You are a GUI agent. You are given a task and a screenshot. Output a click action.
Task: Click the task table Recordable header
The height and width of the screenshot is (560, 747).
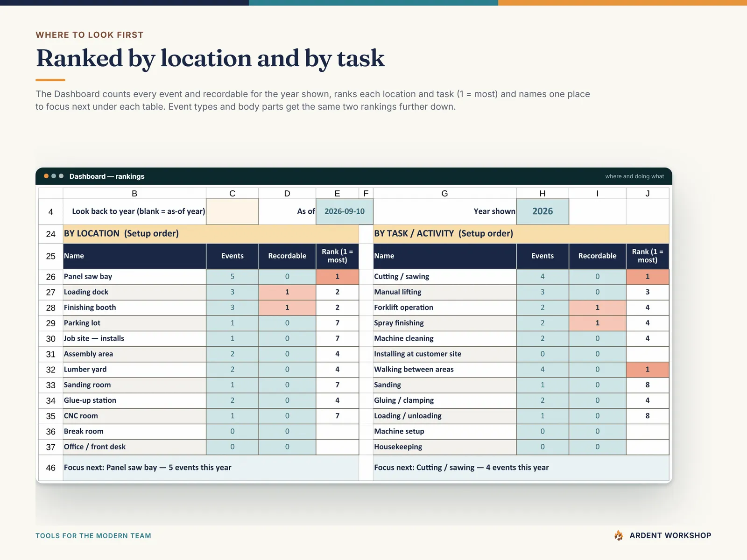coord(597,256)
